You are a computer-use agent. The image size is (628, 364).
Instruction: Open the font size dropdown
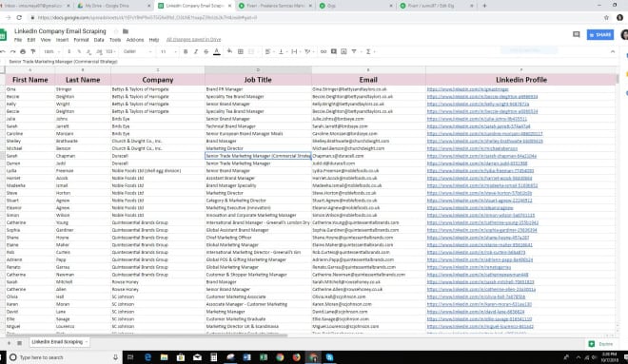pos(168,51)
